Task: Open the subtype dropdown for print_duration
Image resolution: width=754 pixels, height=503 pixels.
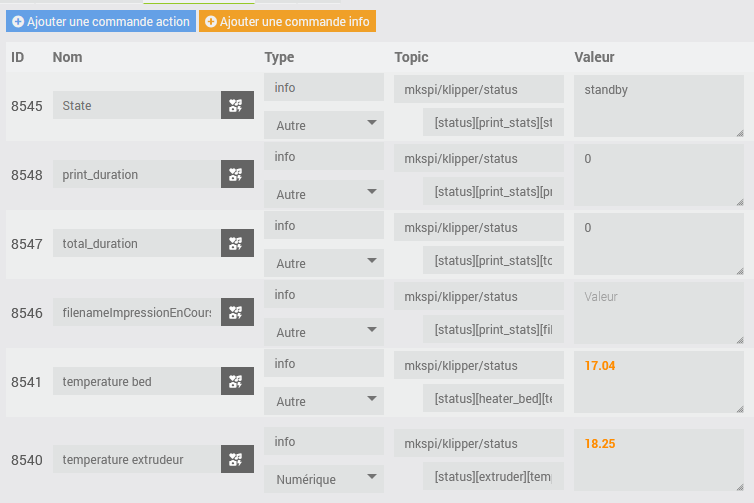Action: 324,194
